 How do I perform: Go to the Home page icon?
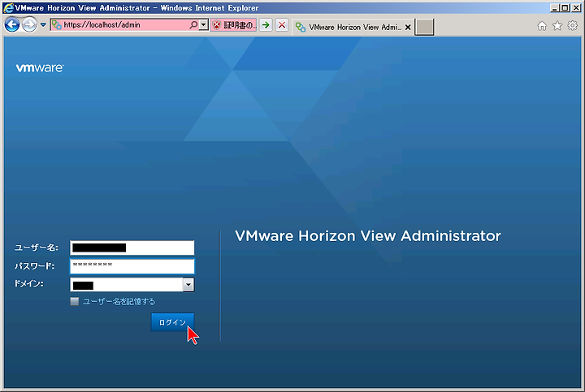pos(542,26)
